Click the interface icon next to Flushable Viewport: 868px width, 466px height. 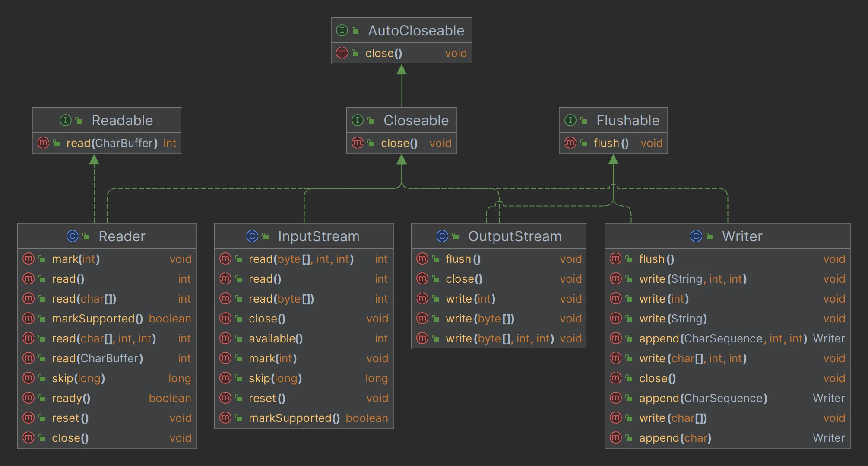(x=570, y=120)
